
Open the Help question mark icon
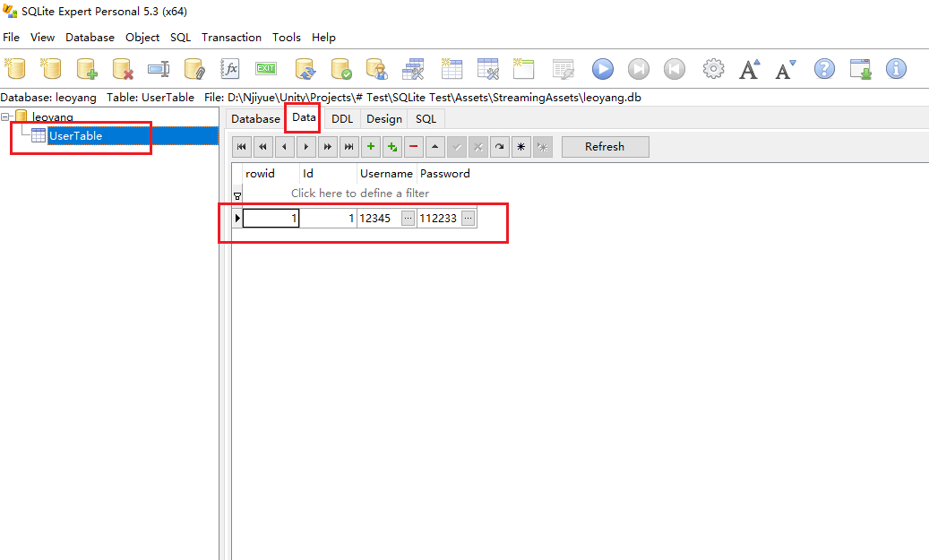(x=824, y=69)
